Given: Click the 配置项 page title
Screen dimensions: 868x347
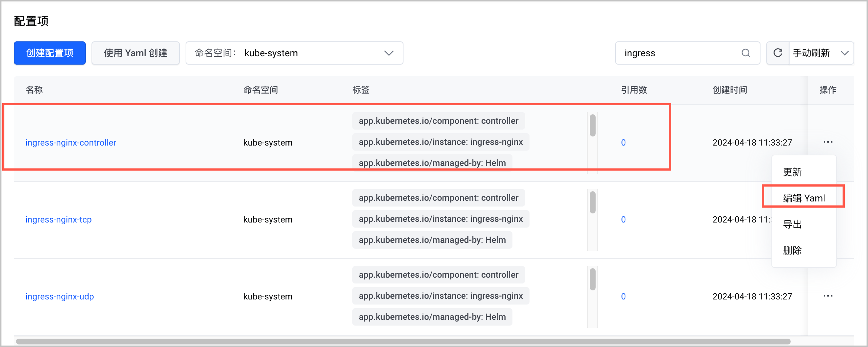Looking at the screenshot, I should coord(31,21).
